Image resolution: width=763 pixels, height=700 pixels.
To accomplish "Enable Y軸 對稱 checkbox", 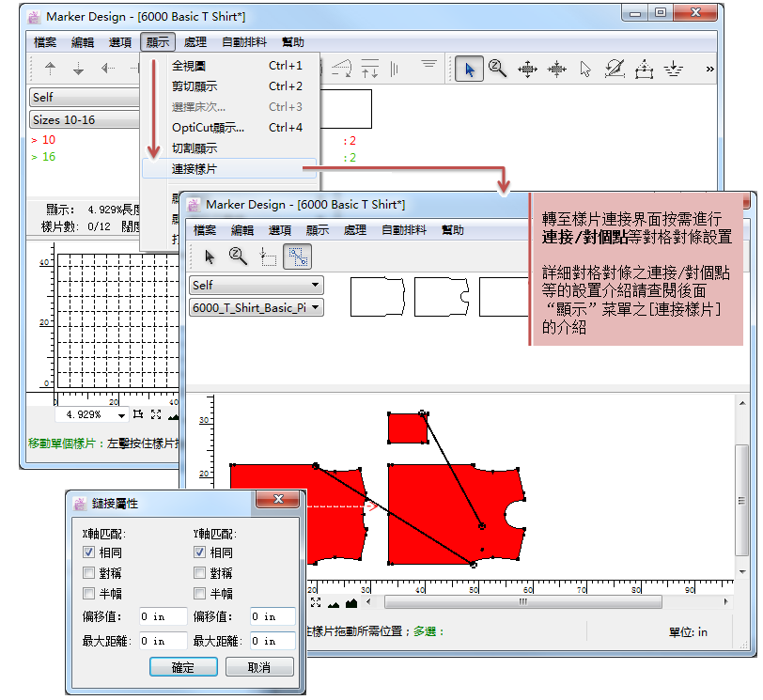I will (200, 573).
